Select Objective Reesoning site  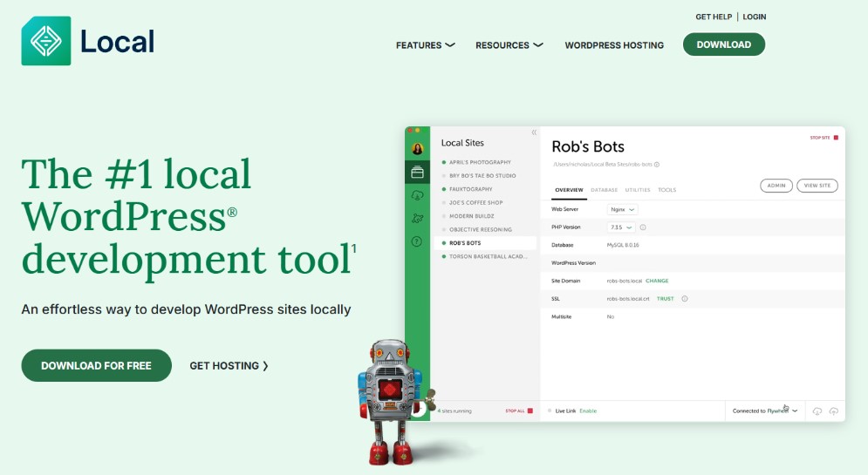click(x=481, y=229)
